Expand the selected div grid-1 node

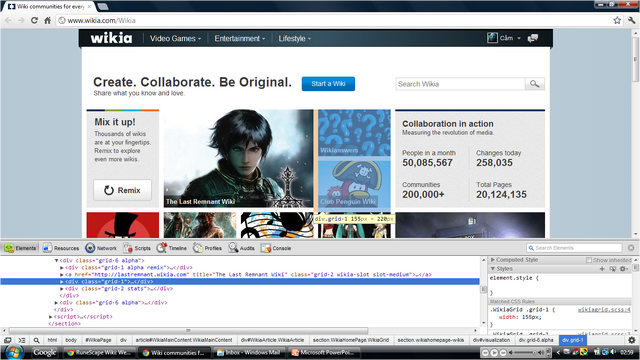[62, 282]
